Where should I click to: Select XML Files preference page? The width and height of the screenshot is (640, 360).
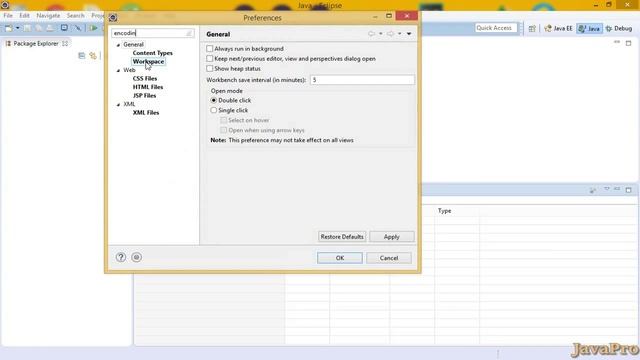tap(146, 113)
